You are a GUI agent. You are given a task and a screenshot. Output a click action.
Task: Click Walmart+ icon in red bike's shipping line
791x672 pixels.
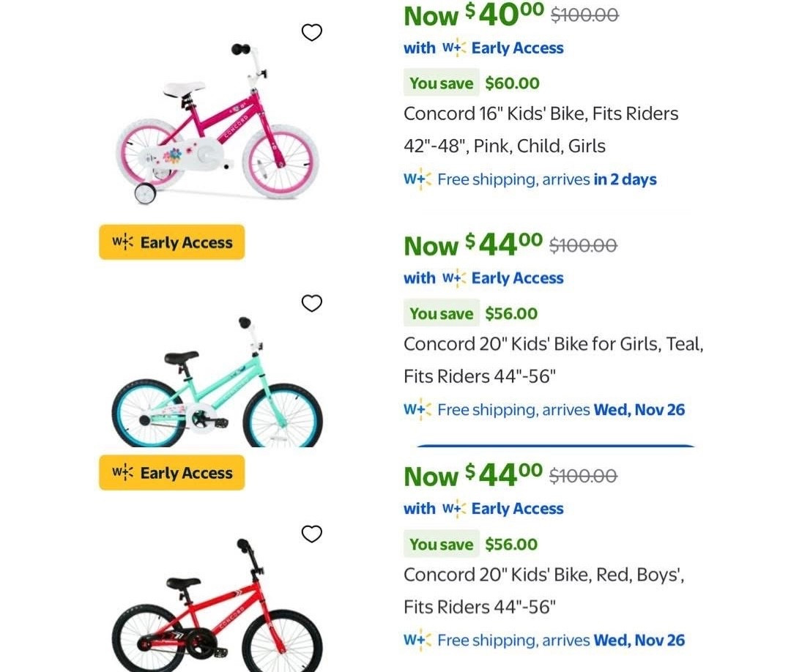pyautogui.click(x=417, y=641)
